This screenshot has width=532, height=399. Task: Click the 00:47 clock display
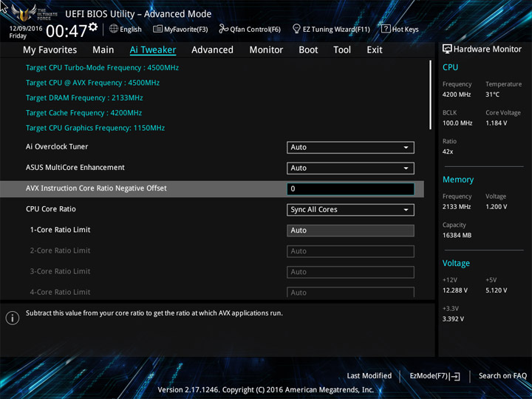pyautogui.click(x=66, y=31)
